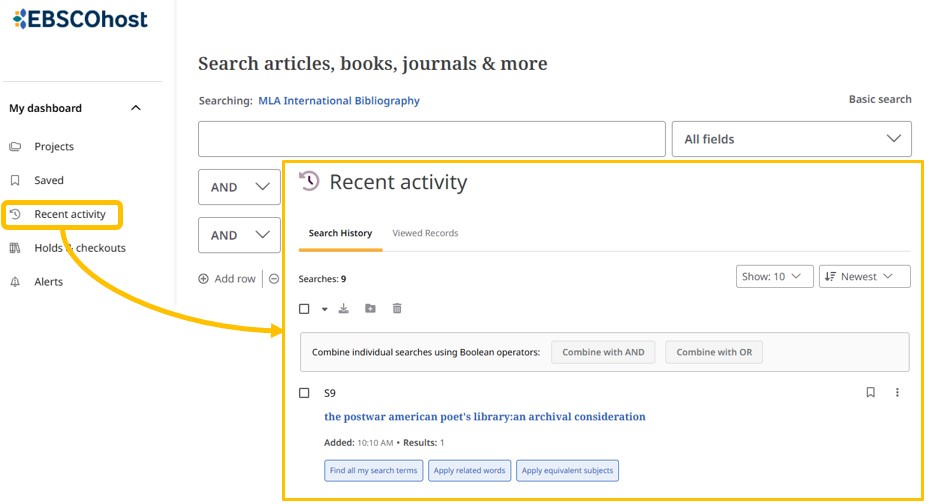
Task: Tick the select-all searches checkbox
Action: (305, 309)
